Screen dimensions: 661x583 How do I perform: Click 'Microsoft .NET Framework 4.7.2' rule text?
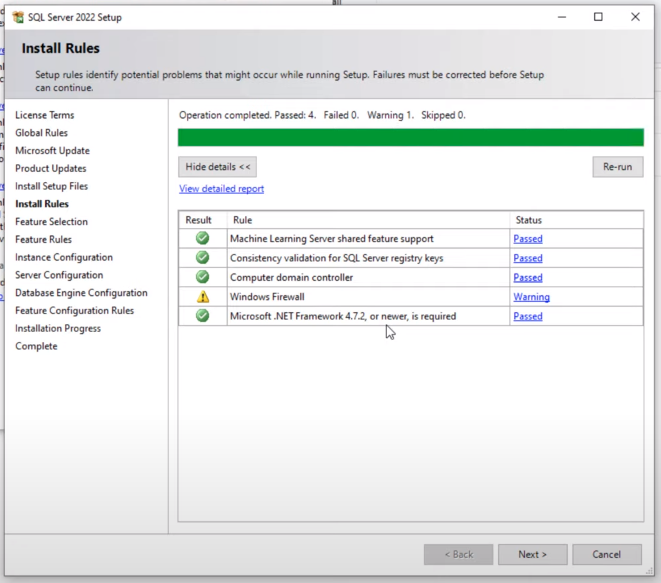343,316
